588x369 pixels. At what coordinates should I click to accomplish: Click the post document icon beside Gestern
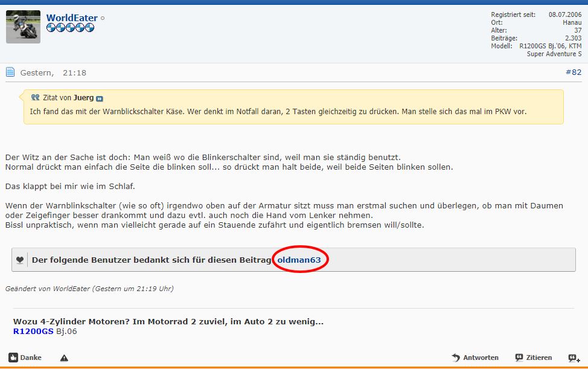tap(10, 72)
